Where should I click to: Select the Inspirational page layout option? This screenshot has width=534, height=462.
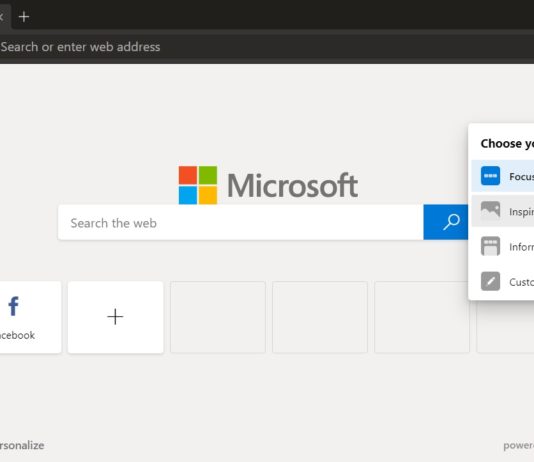(503, 211)
